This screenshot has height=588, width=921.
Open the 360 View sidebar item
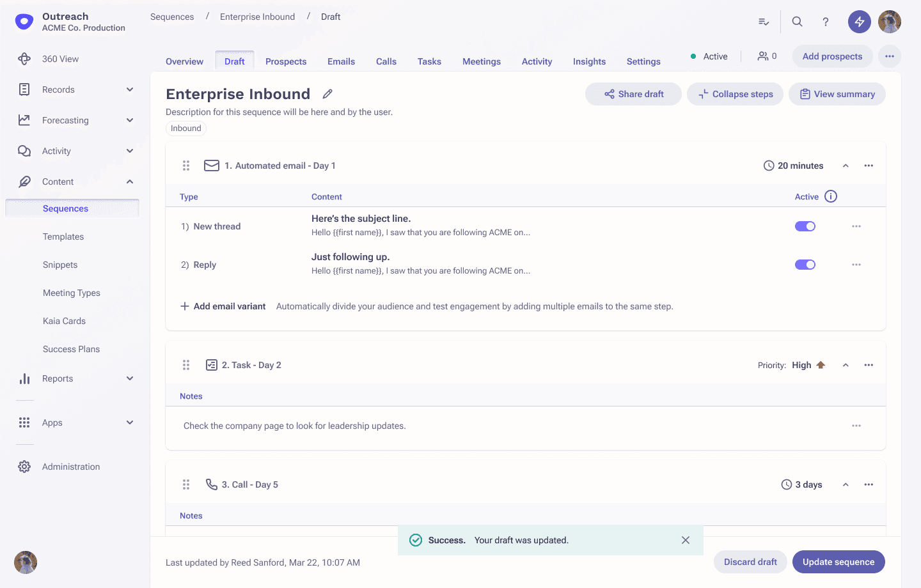60,59
